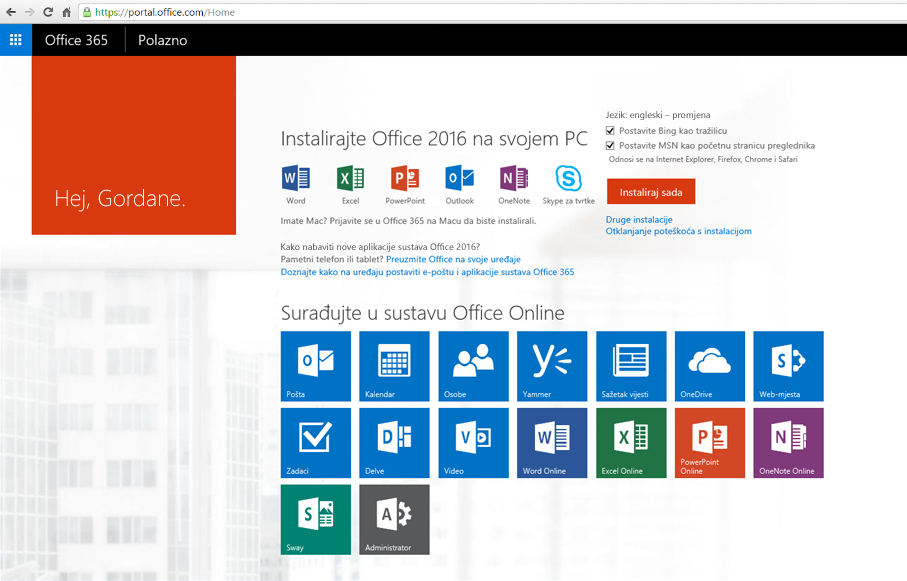
Task: Click Kako nabaviti nove aplikacije sustava Office 2016? text
Action: [x=380, y=247]
